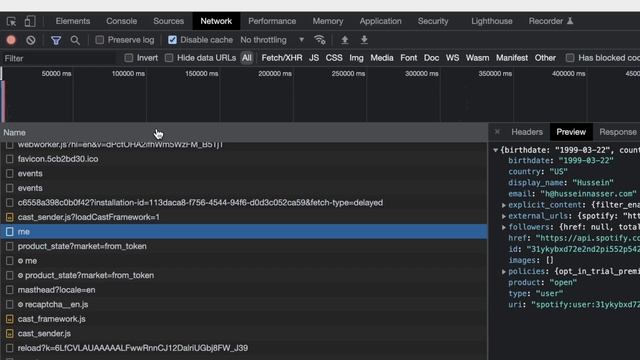Click the masthead?locale=en file icon
This screenshot has width=640, height=360.
pyautogui.click(x=9, y=290)
